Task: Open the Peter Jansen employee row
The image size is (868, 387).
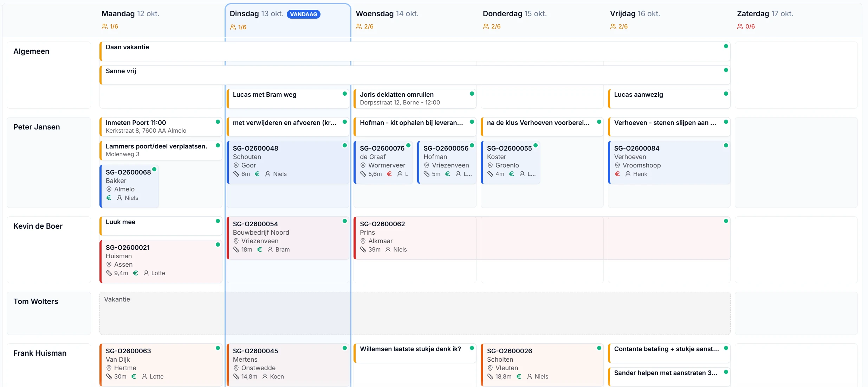Action: (49, 163)
